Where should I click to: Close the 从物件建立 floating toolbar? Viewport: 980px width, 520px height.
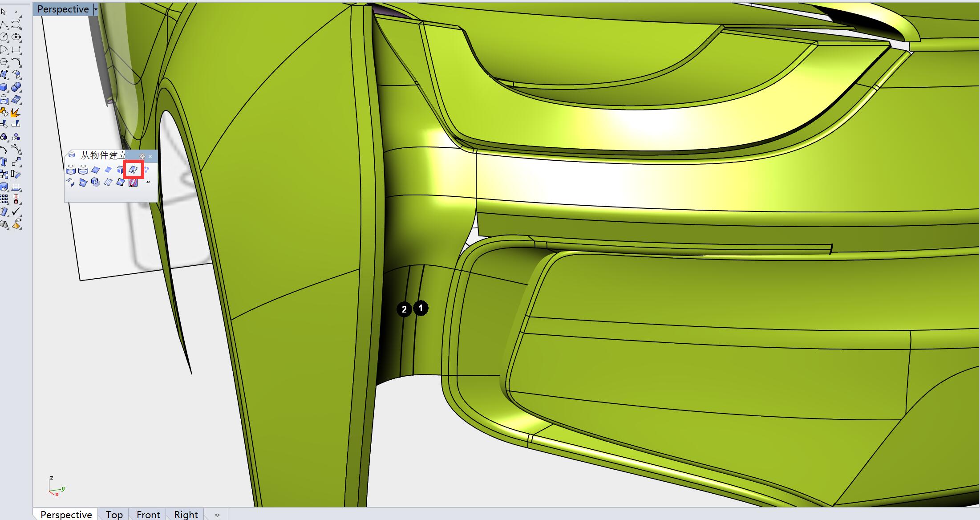pyautogui.click(x=150, y=156)
